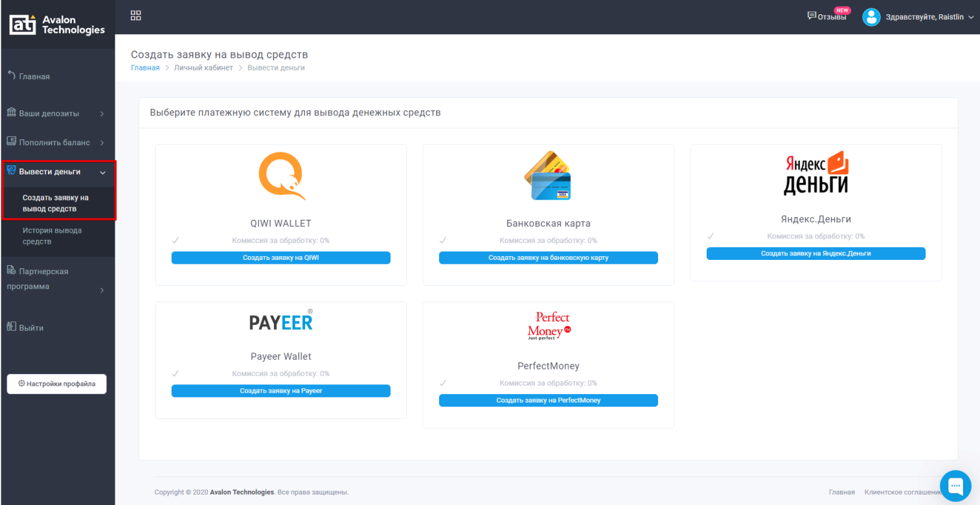Click Создать заявку на банковскую карту button
980x505 pixels.
point(549,258)
